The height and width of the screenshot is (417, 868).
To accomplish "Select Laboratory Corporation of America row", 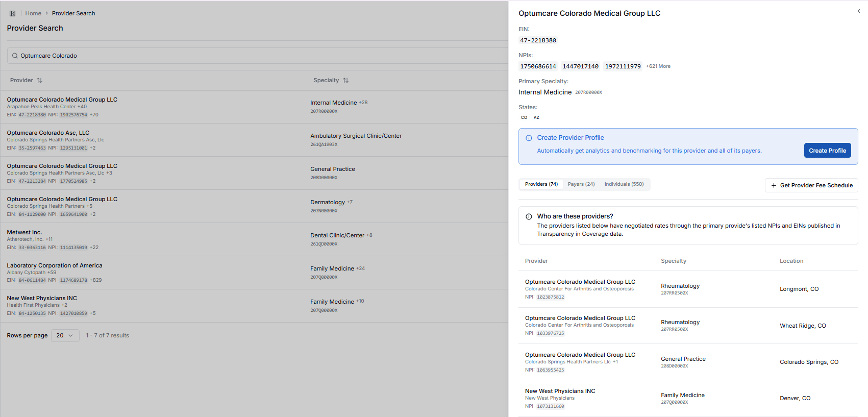I will point(254,273).
